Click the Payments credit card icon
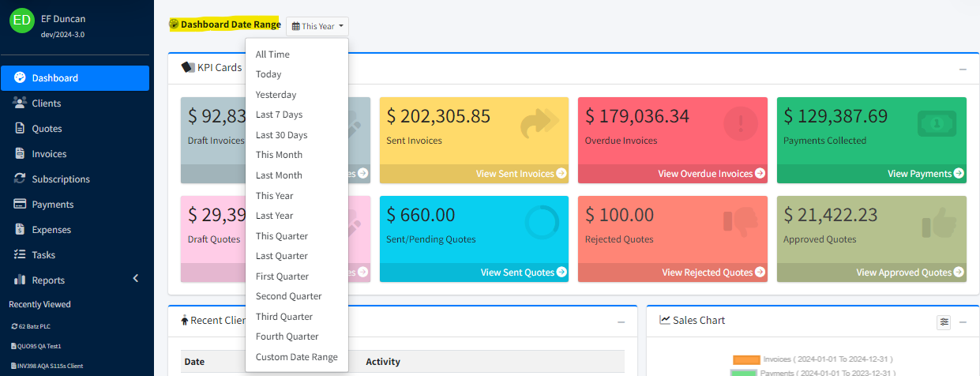The width and height of the screenshot is (980, 376). click(20, 205)
